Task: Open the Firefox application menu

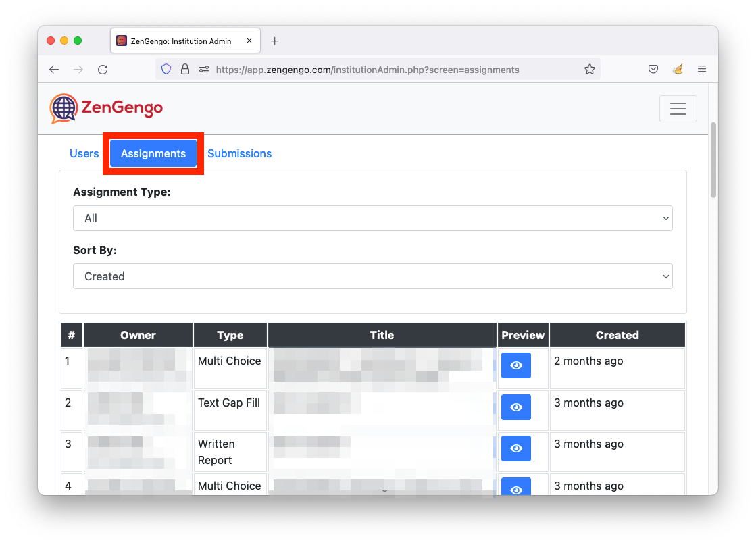Action: pyautogui.click(x=701, y=69)
